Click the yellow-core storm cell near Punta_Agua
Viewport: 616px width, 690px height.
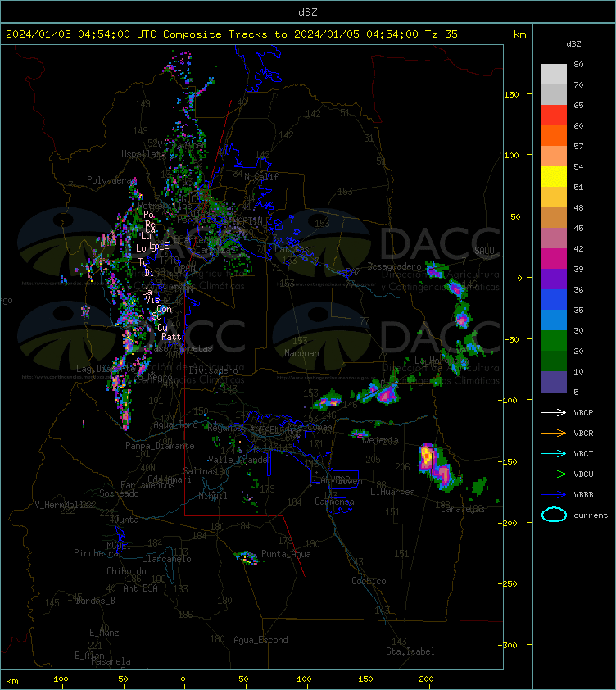247,557
